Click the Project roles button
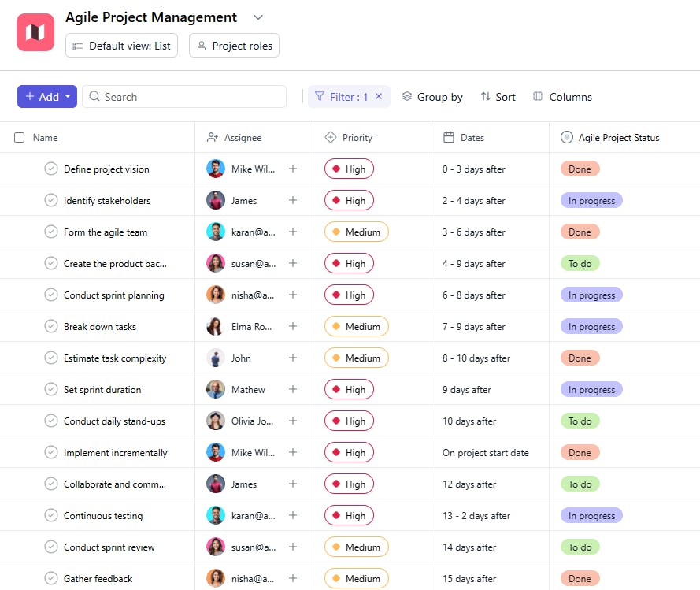 click(x=234, y=46)
